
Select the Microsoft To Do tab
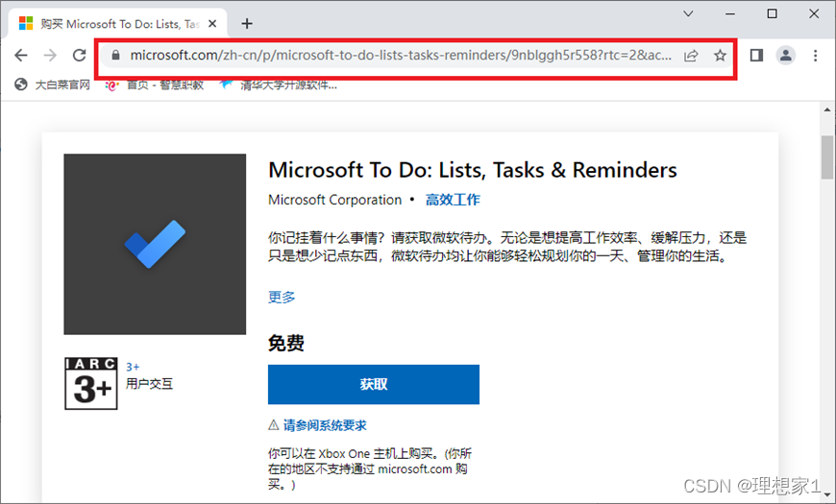[x=117, y=23]
